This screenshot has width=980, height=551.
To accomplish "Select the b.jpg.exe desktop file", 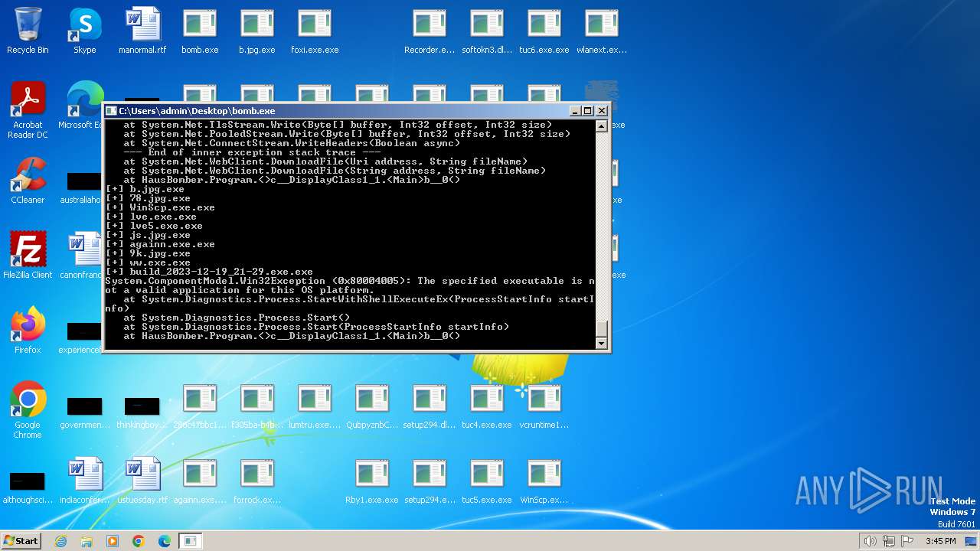I will (x=257, y=31).
